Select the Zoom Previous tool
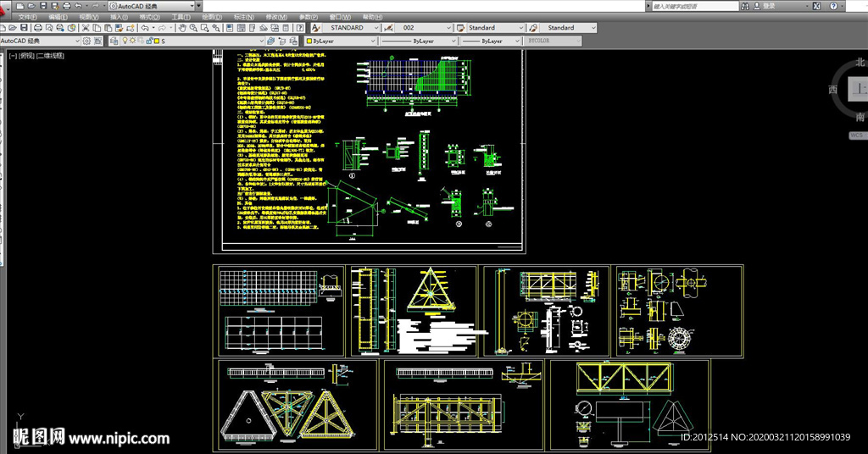This screenshot has height=454, width=868. [216, 28]
